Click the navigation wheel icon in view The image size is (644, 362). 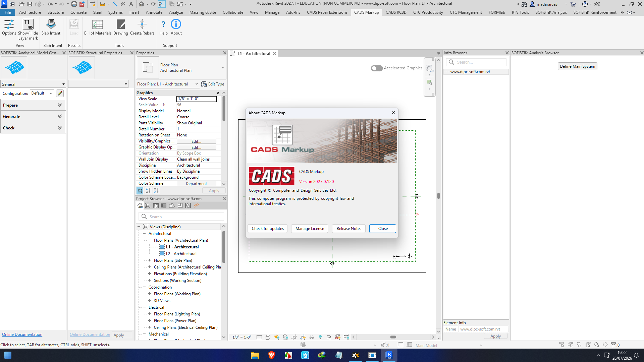point(429,68)
